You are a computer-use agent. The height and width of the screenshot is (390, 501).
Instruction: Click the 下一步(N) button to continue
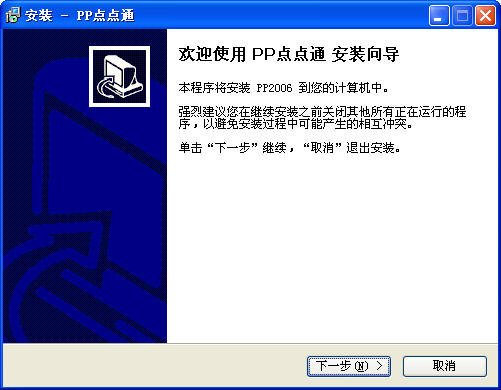click(349, 366)
